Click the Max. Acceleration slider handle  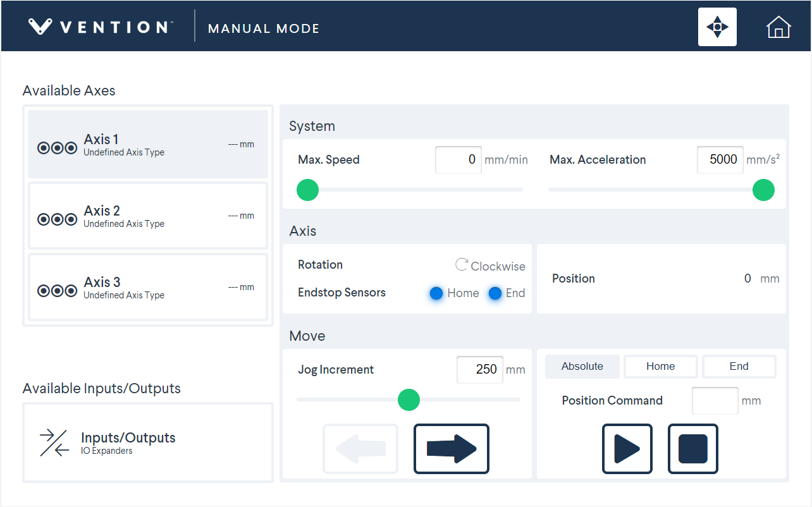[x=763, y=190]
